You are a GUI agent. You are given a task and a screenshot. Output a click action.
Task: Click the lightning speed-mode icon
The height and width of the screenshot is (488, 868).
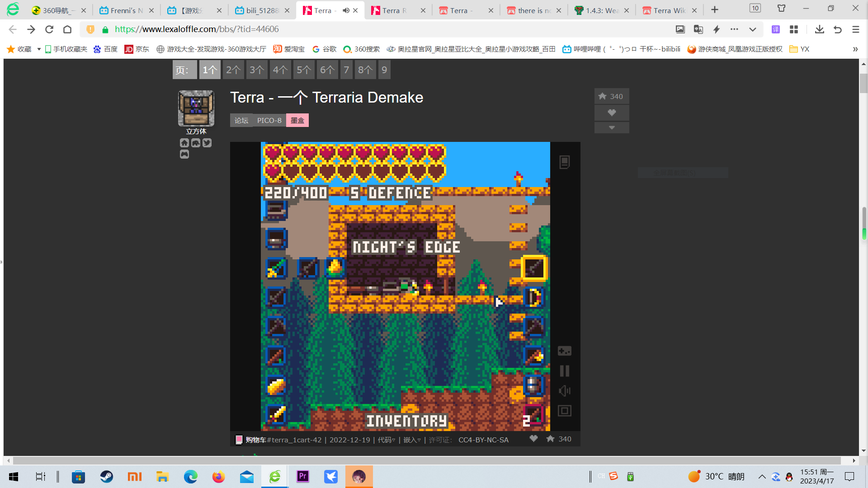point(716,29)
